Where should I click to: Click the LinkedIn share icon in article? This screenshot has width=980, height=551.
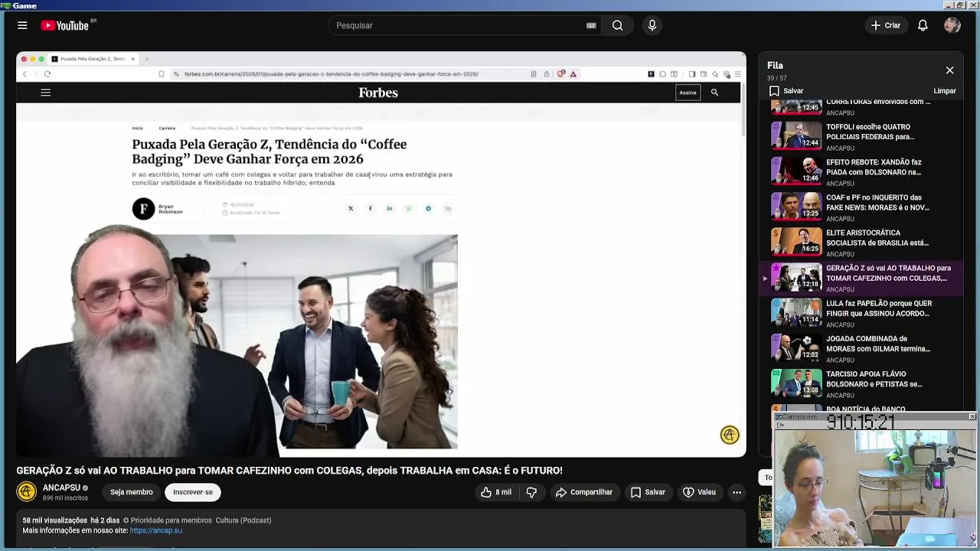pos(389,208)
